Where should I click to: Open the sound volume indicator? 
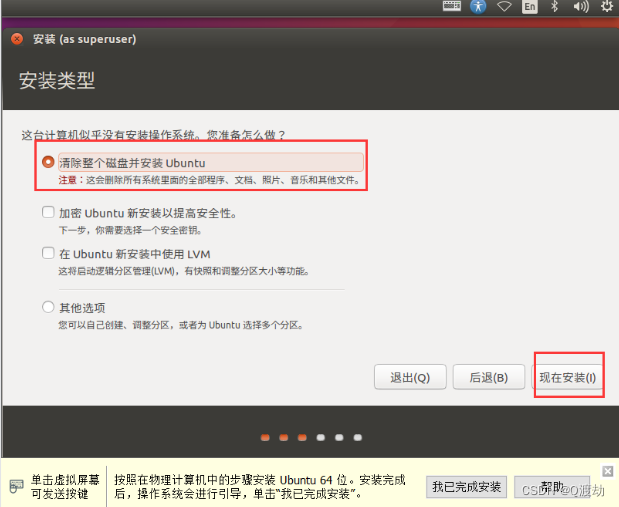(581, 7)
